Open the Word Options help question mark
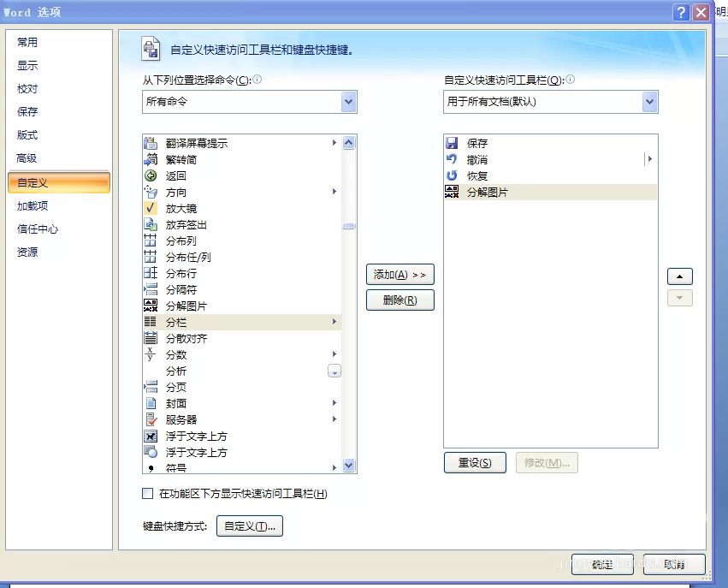728x588 pixels. [681, 12]
